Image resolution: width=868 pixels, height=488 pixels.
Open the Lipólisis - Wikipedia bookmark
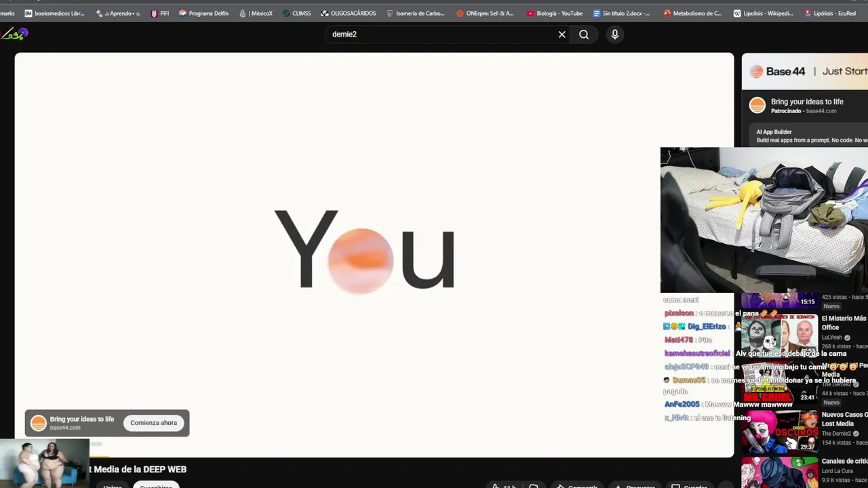(764, 13)
